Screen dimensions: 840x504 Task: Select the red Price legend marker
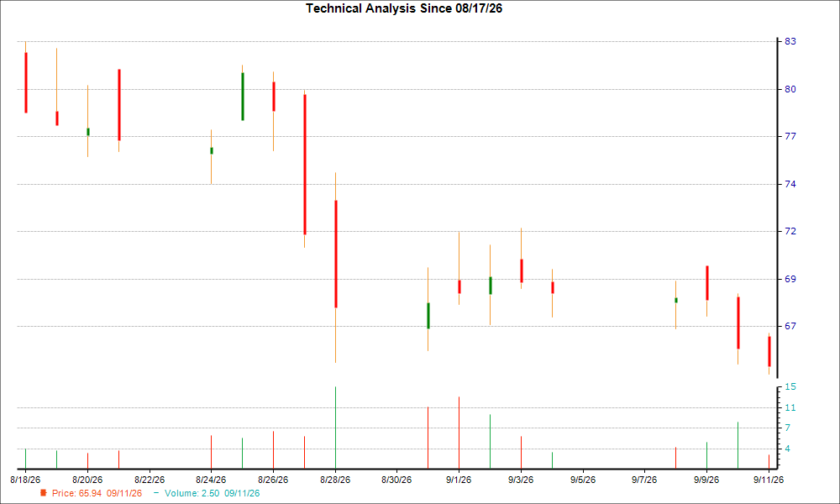44,493
